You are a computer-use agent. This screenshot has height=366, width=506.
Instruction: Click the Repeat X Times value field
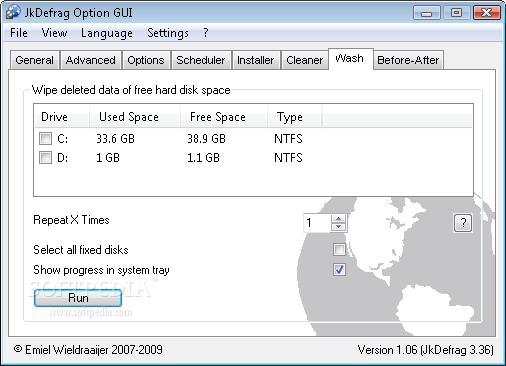tap(317, 223)
